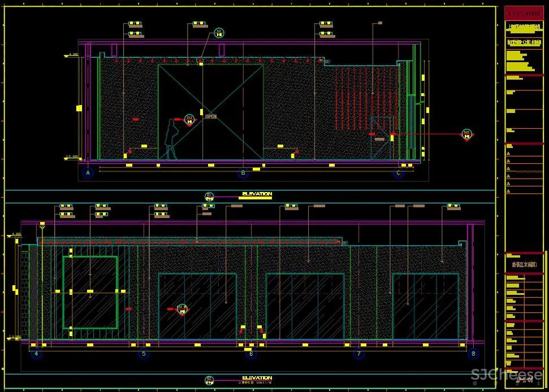Click grid axis bubble C
The image size is (549, 392).
click(x=399, y=173)
